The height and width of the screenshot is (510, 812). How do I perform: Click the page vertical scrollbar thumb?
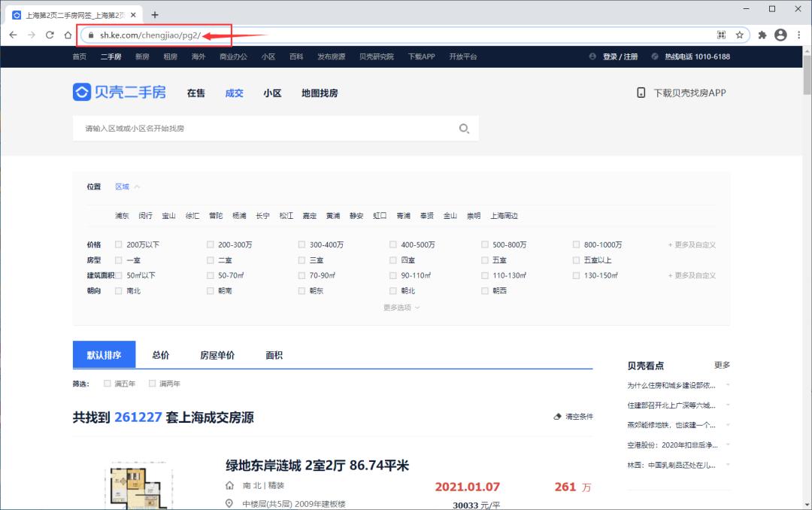point(807,75)
